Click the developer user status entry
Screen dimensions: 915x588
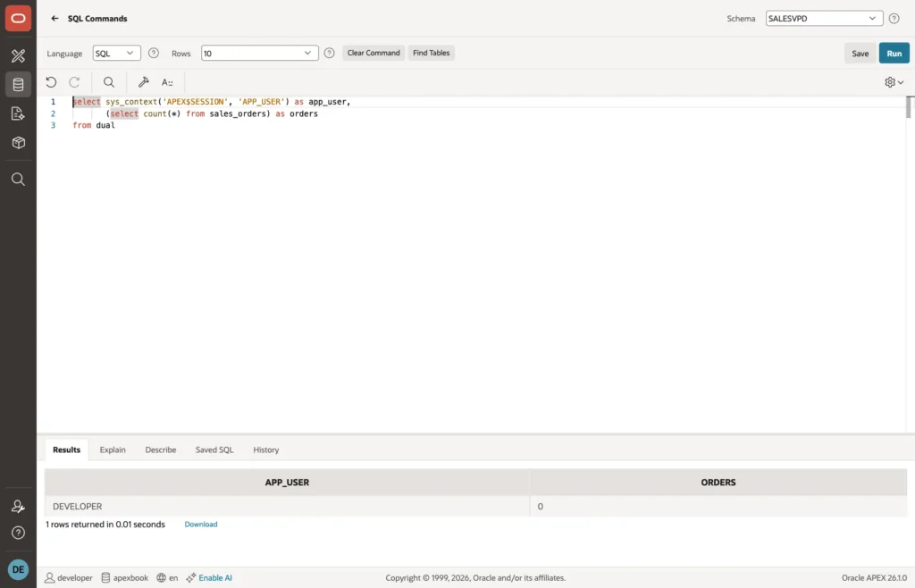point(69,578)
